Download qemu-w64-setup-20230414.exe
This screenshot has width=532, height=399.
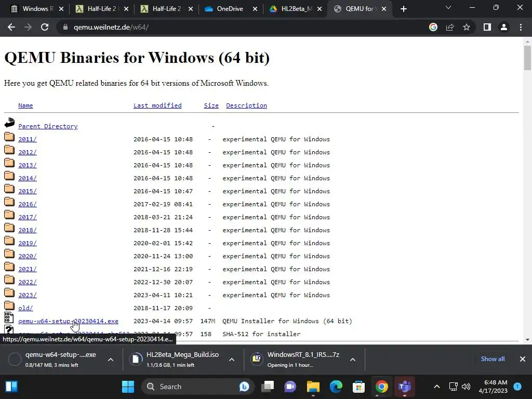(x=68, y=321)
